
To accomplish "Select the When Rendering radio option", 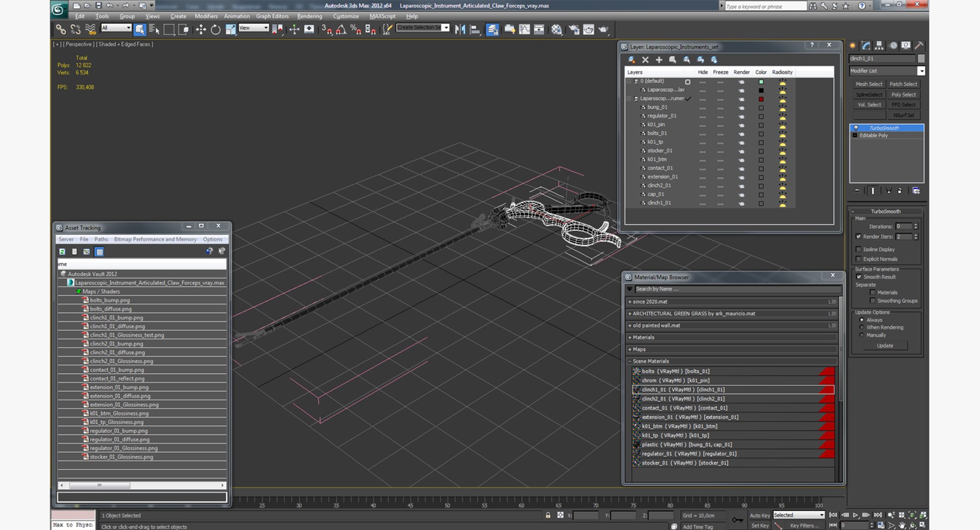I will (862, 327).
